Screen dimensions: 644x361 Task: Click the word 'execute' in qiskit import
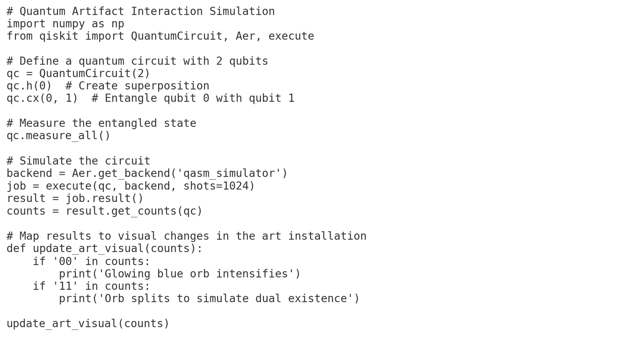(x=291, y=36)
